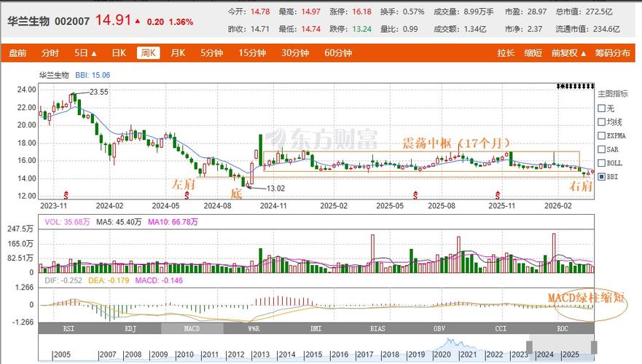
Task: Switch sub-chart to W%R
Action: click(254, 328)
